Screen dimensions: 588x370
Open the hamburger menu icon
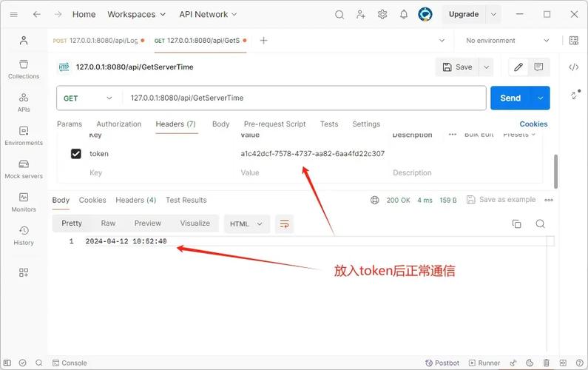pyautogui.click(x=14, y=15)
